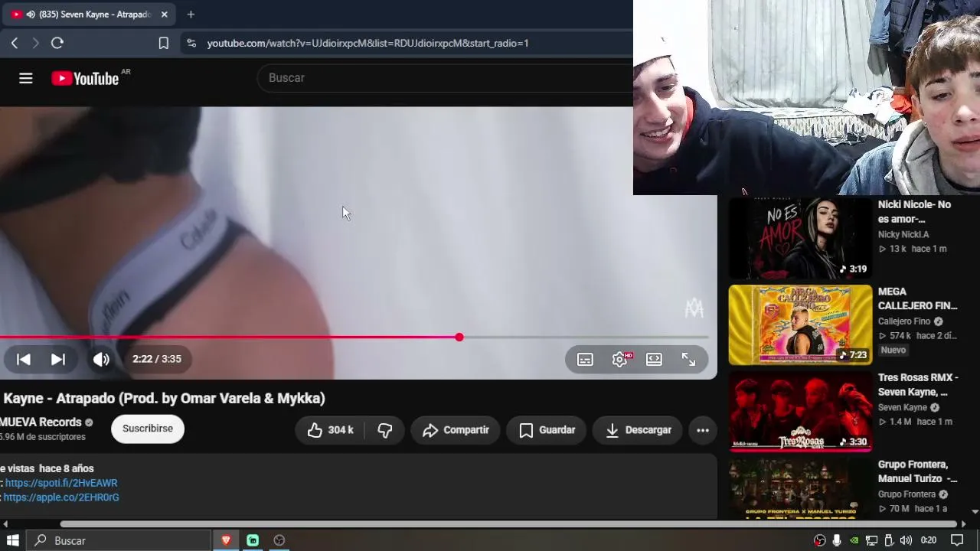Click the OBS recording tray icon
This screenshot has width=980, height=551.
[x=820, y=540]
